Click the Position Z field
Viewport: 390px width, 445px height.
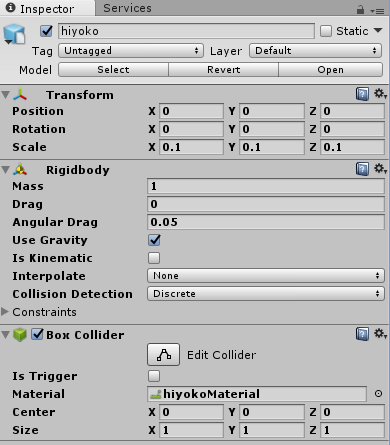(352, 111)
